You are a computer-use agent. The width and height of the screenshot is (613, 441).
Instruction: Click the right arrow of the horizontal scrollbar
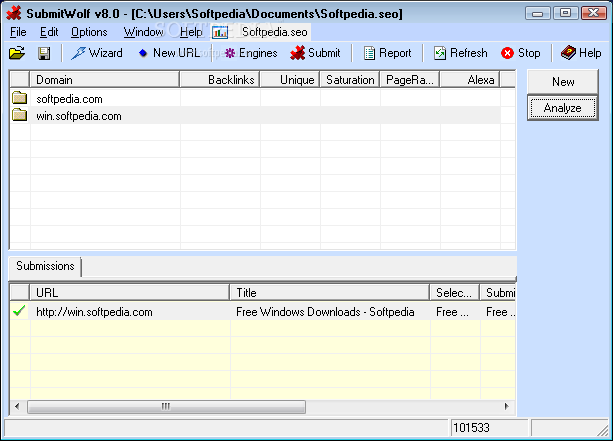point(507,407)
